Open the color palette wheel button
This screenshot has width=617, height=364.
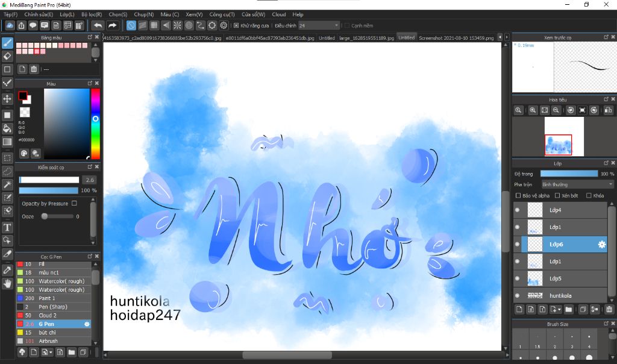[x=24, y=154]
